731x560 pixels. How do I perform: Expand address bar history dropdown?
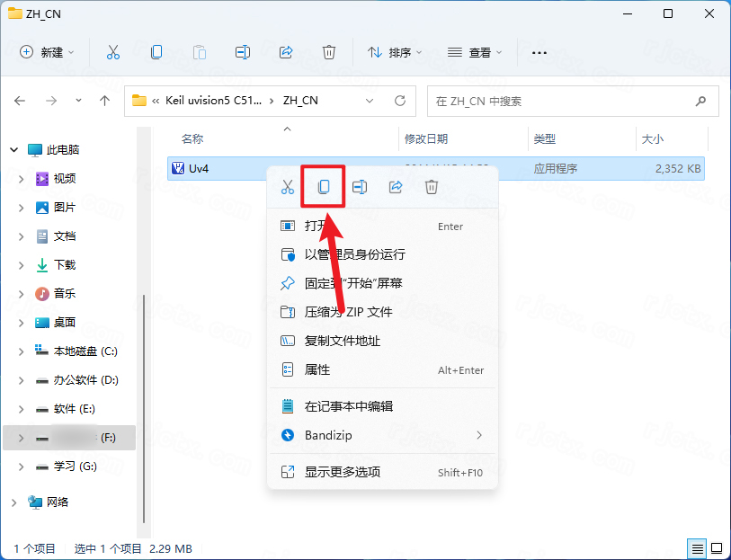[370, 101]
